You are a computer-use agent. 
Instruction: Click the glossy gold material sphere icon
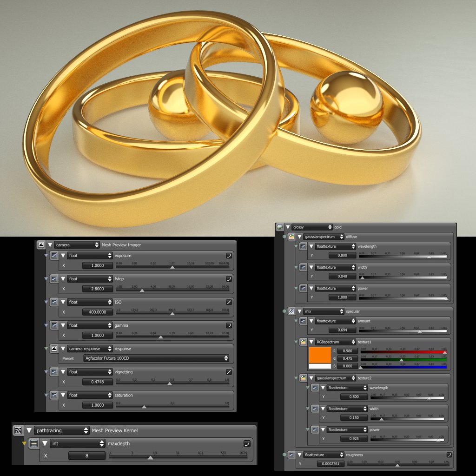coord(279,227)
